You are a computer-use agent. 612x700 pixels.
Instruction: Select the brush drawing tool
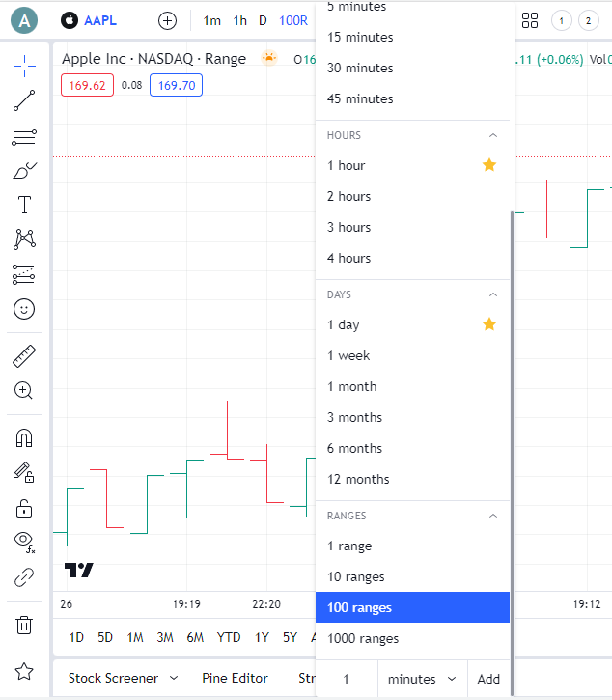point(24,170)
